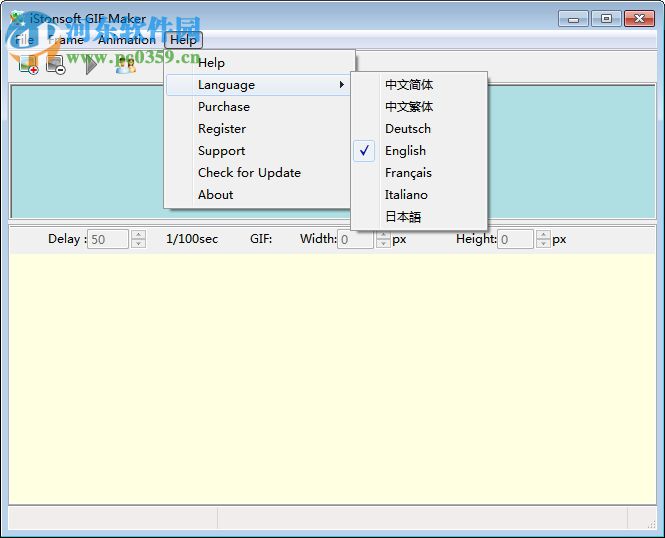Switch language to Français
665x538 pixels.
[419, 173]
